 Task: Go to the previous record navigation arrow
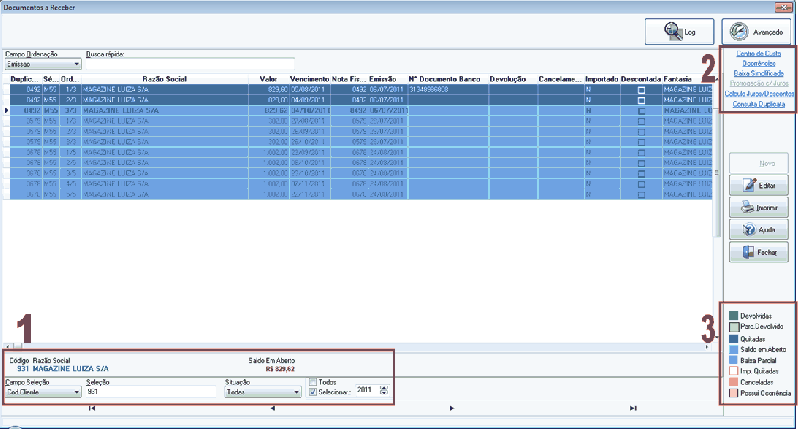pos(272,408)
